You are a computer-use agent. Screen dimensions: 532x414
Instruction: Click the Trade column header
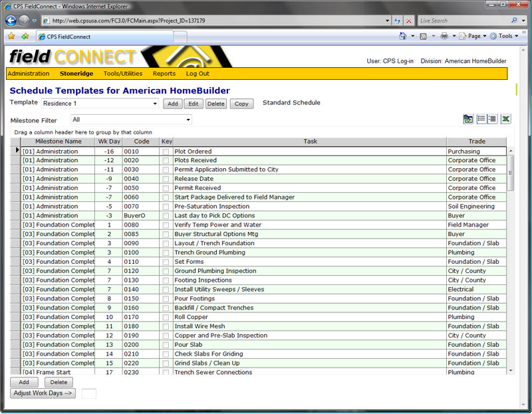476,142
